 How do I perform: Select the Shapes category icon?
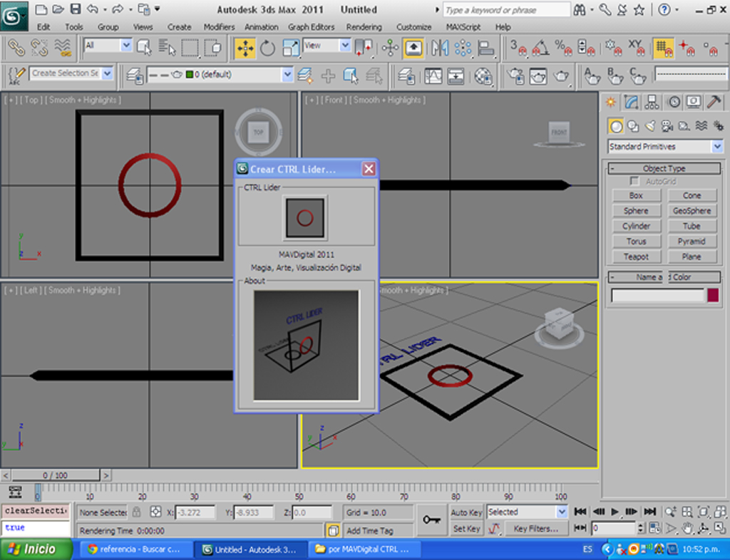pyautogui.click(x=633, y=126)
